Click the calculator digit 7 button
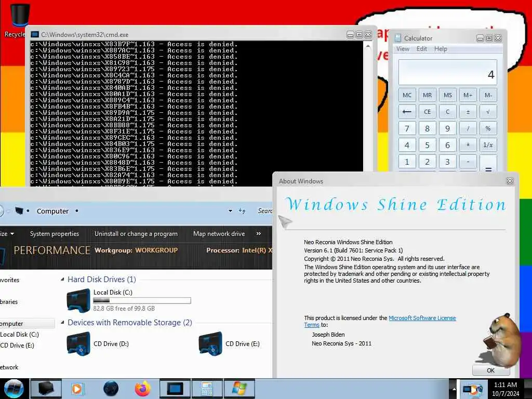532x399 pixels. [407, 129]
